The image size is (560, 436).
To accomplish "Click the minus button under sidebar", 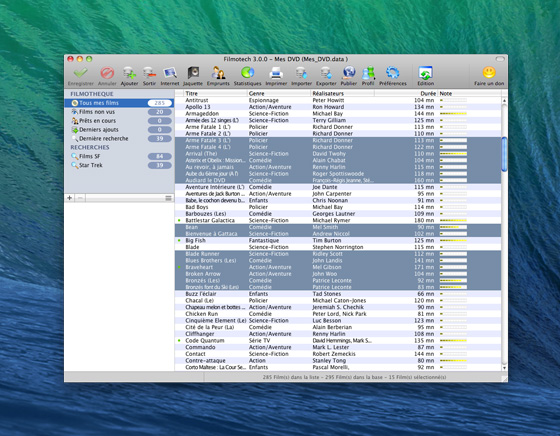I will click(x=80, y=198).
